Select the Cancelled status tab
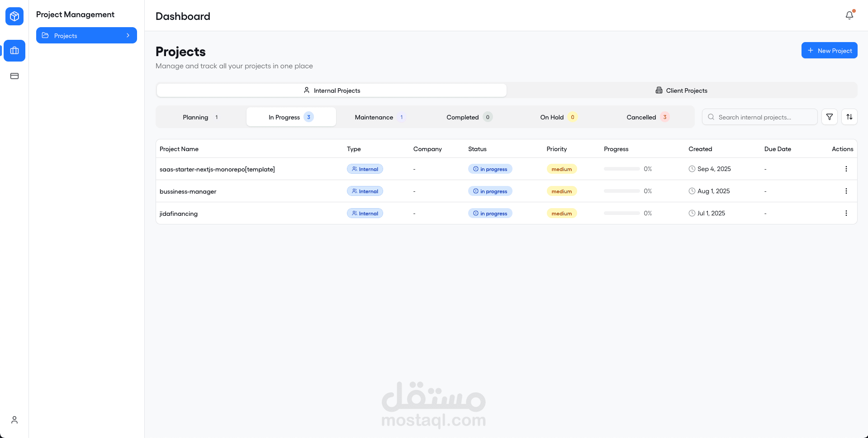This screenshot has width=868, height=438. 648,117
